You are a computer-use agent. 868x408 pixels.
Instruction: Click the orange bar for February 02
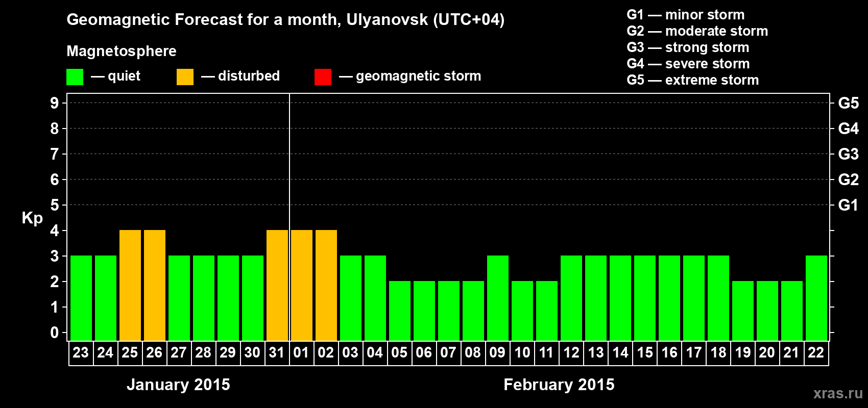click(326, 286)
